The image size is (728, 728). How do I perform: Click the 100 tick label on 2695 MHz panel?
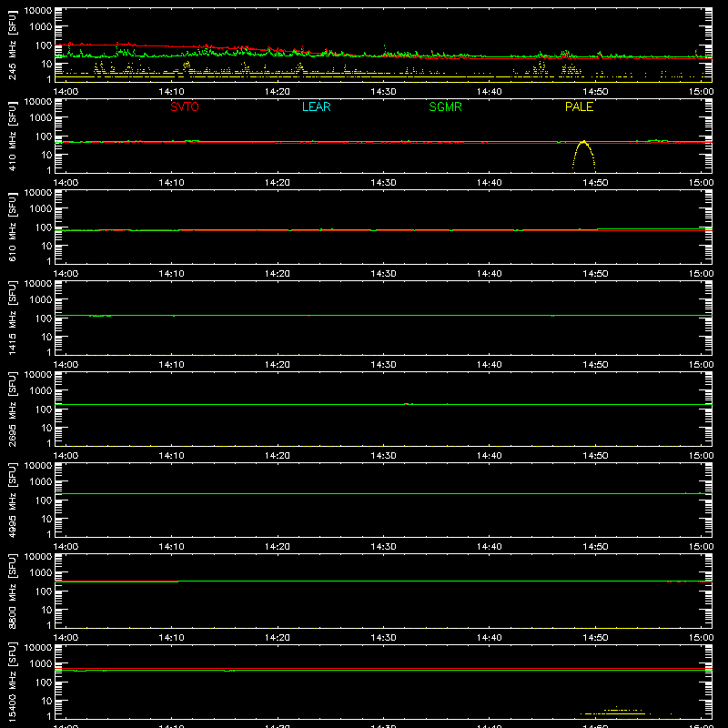[44, 409]
